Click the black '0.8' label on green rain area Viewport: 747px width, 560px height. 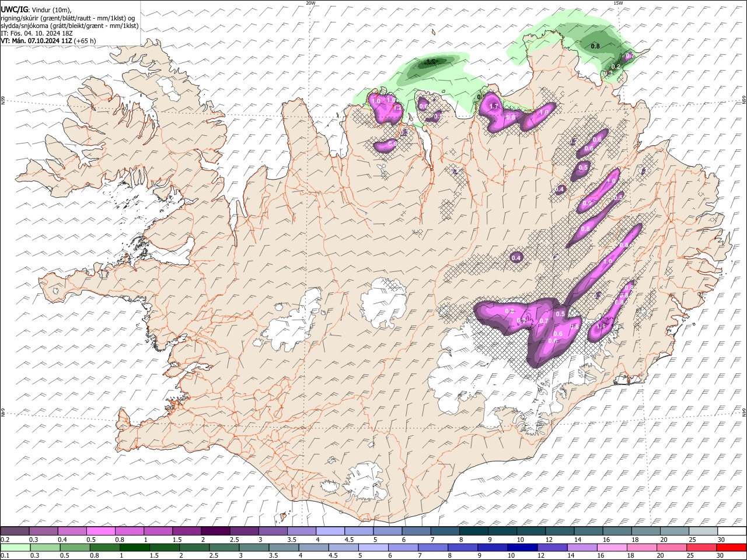pos(595,46)
